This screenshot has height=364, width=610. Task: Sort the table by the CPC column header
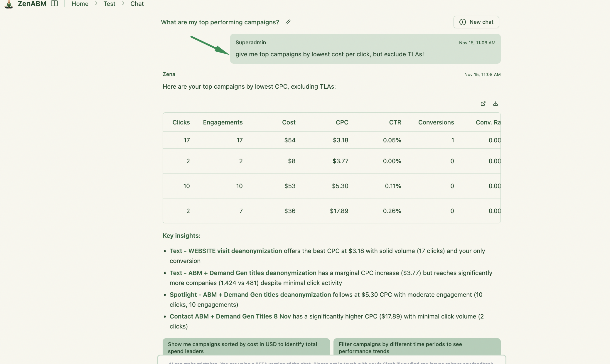[342, 122]
